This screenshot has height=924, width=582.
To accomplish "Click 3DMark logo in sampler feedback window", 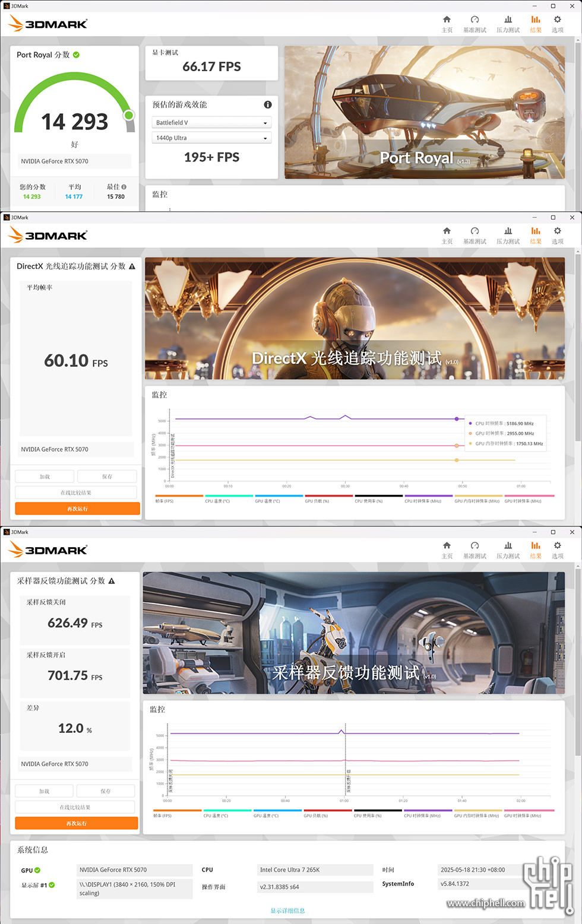I will [x=48, y=550].
